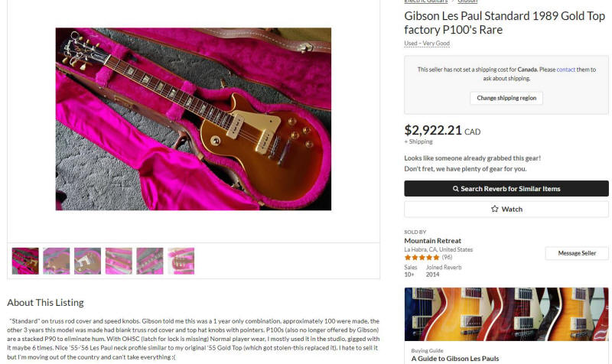Screen dimensions: 612x364
Task: View the fifth thumbnail photo
Action: tap(150, 261)
